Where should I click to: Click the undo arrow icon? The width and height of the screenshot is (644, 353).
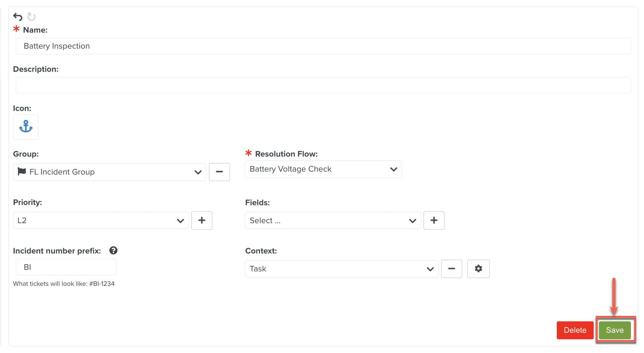(x=18, y=17)
